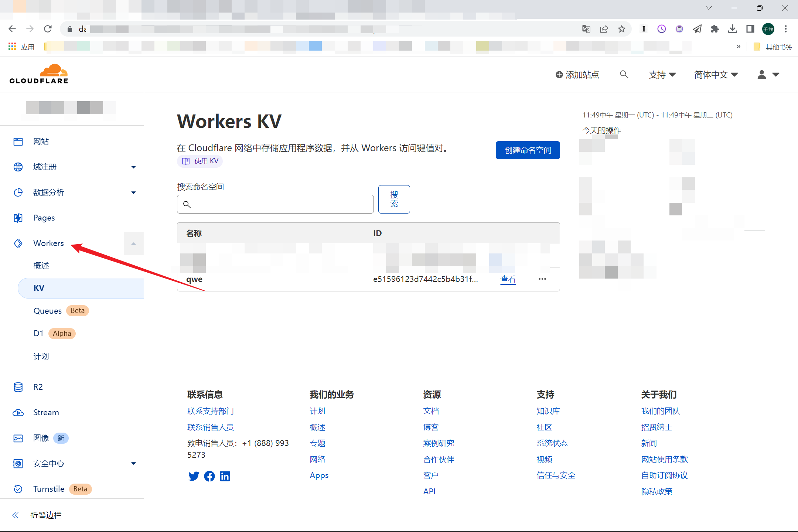This screenshot has height=532, width=798.
Task: Show hidden bookmarks via » chevron
Action: click(739, 47)
